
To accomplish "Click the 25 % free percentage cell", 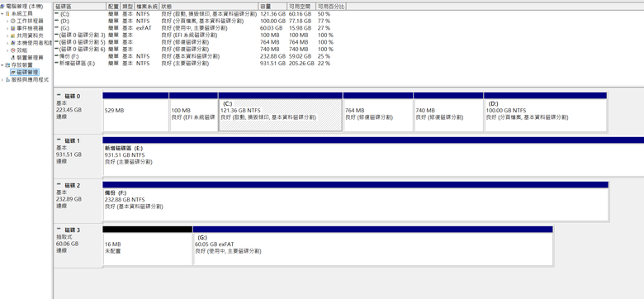I will [x=323, y=56].
